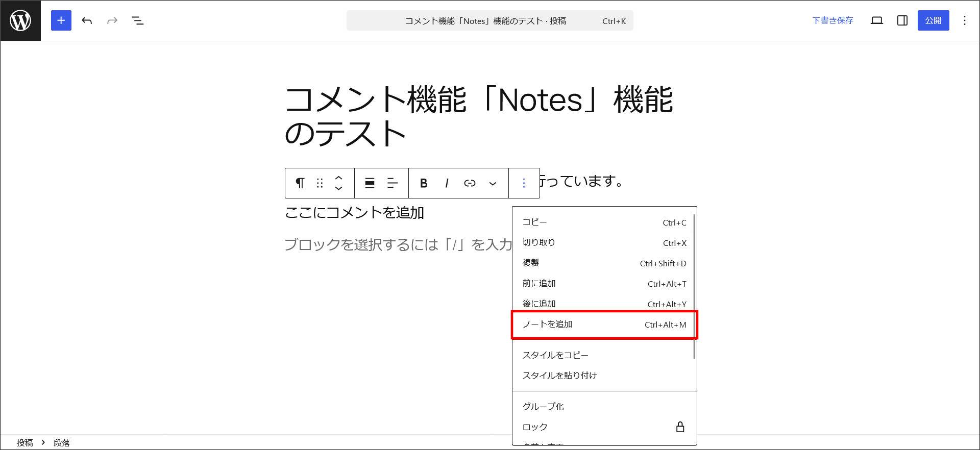Click 投稿 in the breadcrumb footer
Viewport: 980px width, 450px height.
[x=24, y=443]
